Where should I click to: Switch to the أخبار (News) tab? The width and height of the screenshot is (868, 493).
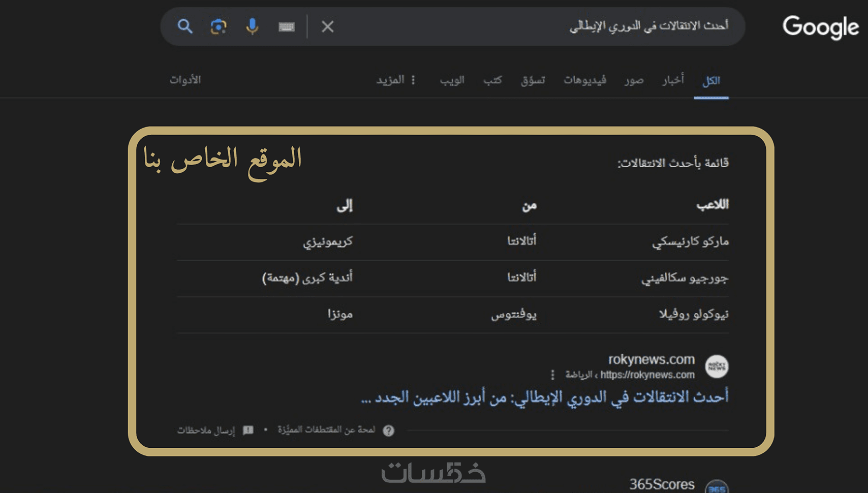pos(673,80)
